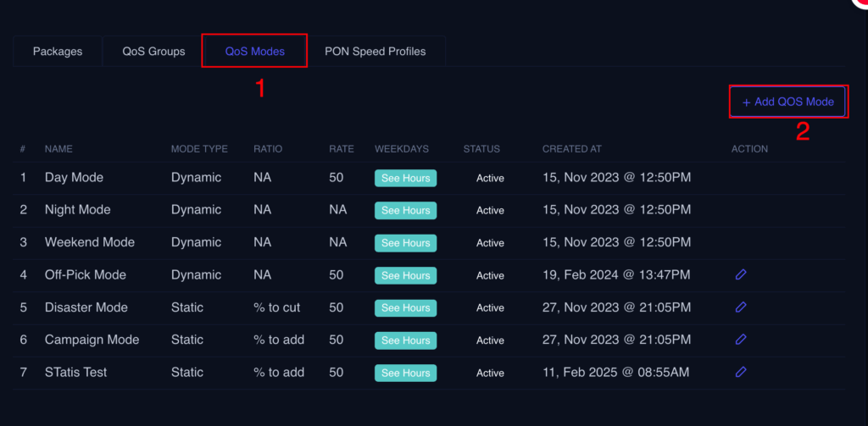This screenshot has width=868, height=426.
Task: Show See Hours for Day Mode
Action: pos(405,178)
